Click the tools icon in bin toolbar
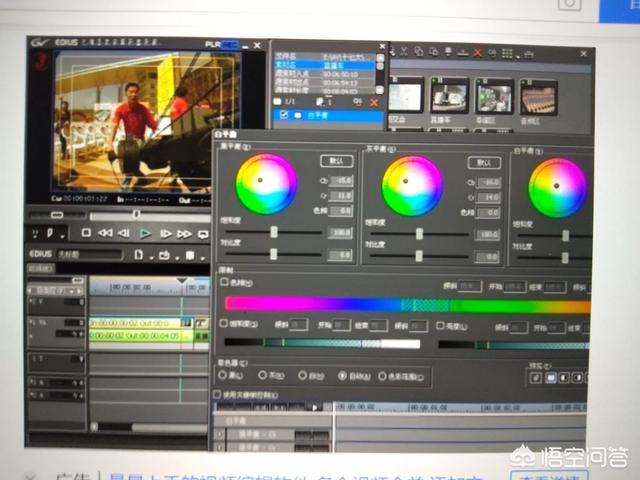 tap(529, 53)
